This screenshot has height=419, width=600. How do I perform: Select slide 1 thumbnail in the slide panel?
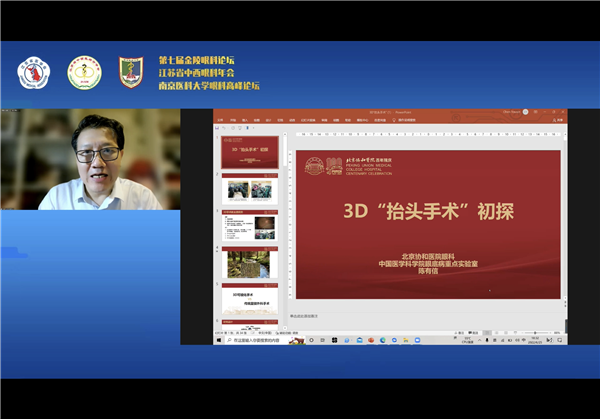[248, 153]
